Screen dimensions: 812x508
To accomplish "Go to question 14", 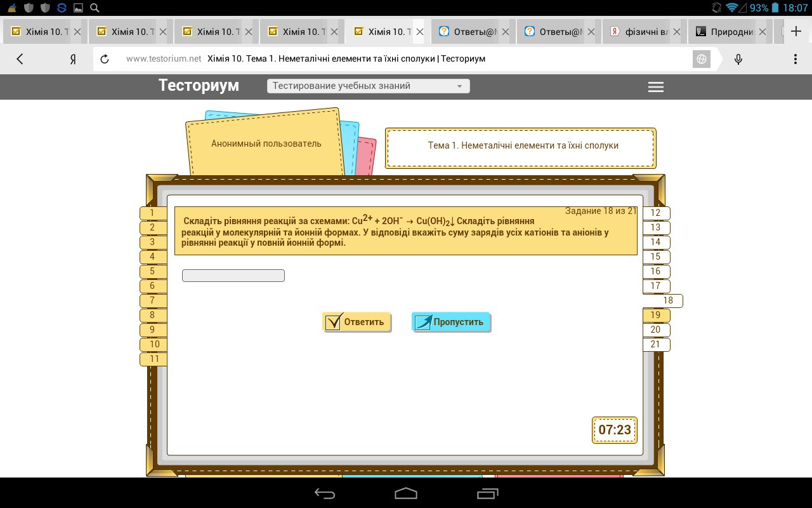I will pos(656,242).
